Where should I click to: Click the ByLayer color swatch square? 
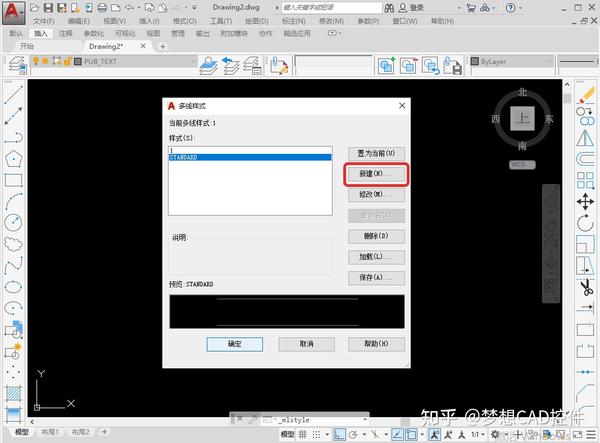click(475, 61)
